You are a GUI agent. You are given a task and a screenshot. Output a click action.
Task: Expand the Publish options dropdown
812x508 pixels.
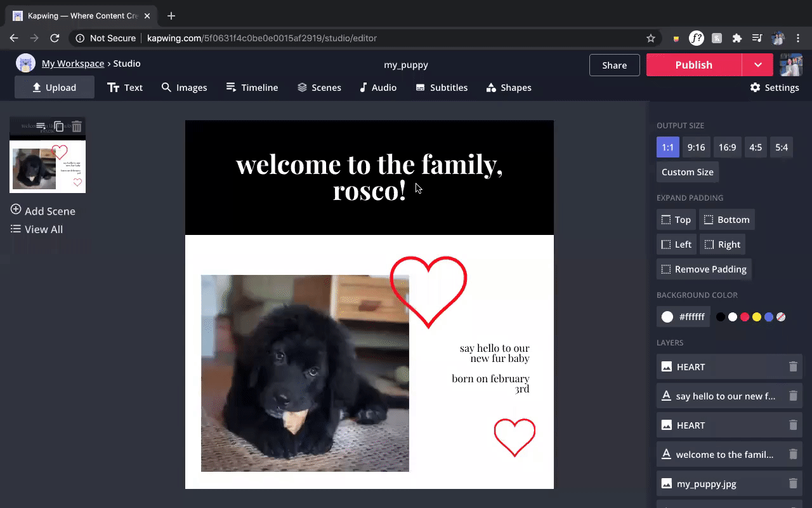759,64
